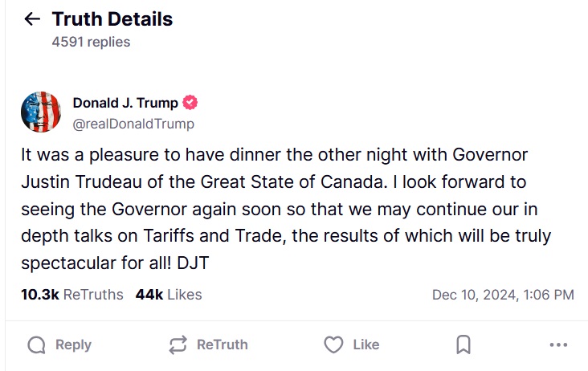This screenshot has height=371, width=588.
Task: Go back using the left arrow
Action: (x=33, y=19)
